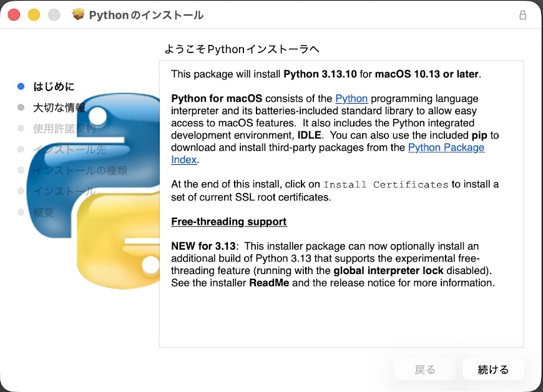Click the gray disabled zoom window button

tap(54, 15)
